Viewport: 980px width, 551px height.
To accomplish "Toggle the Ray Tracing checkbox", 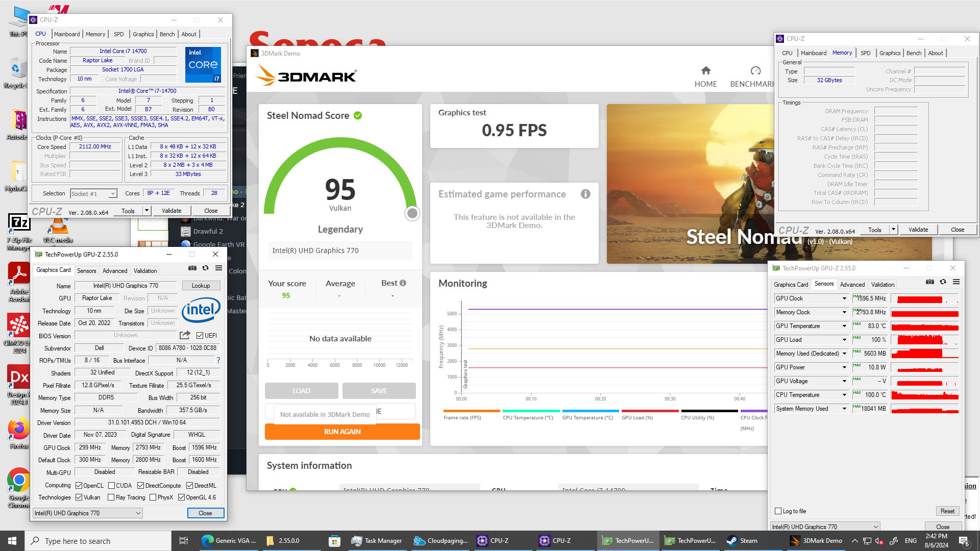I will pyautogui.click(x=111, y=497).
